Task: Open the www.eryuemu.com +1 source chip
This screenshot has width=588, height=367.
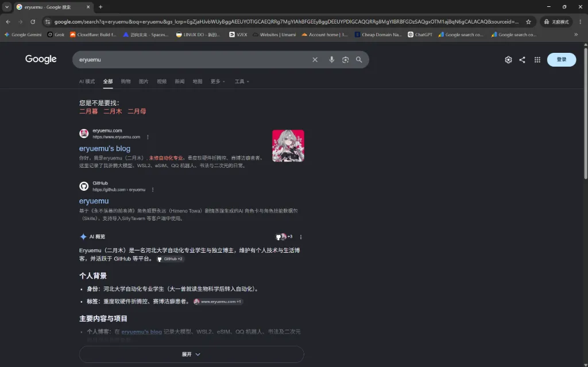Action: pyautogui.click(x=218, y=302)
